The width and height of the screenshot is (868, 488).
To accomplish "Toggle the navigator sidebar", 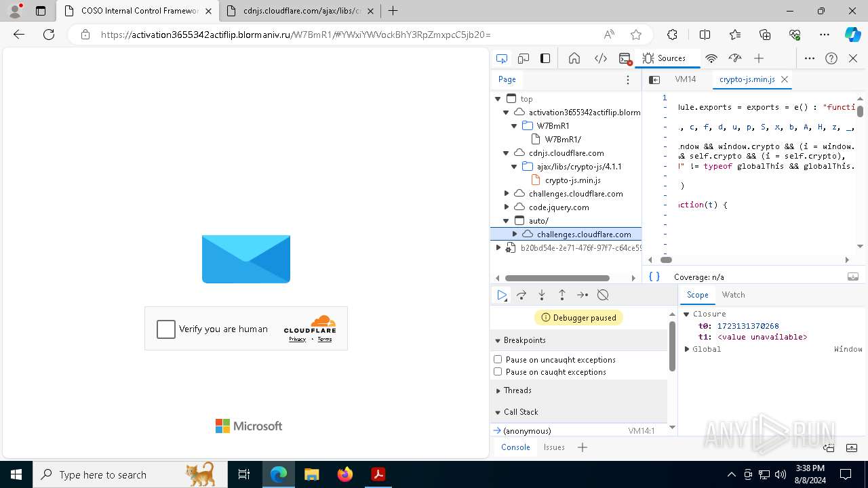I will click(654, 79).
